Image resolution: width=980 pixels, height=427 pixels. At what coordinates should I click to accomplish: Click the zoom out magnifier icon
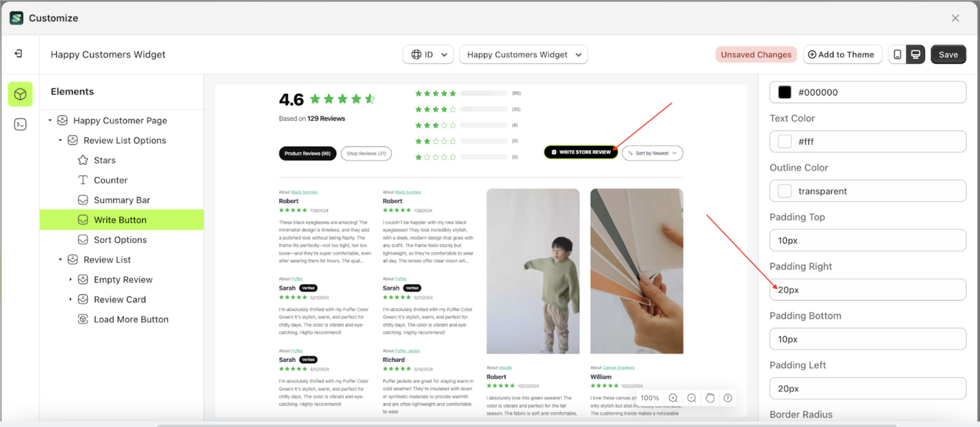click(691, 398)
